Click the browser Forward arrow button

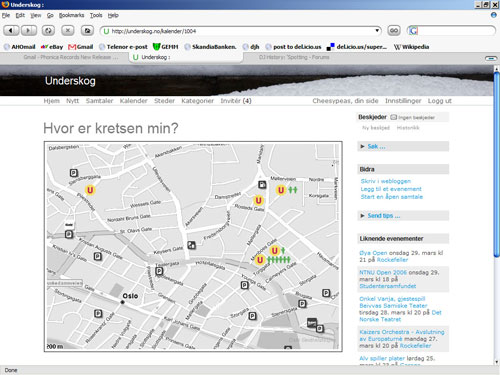pyautogui.click(x=29, y=31)
